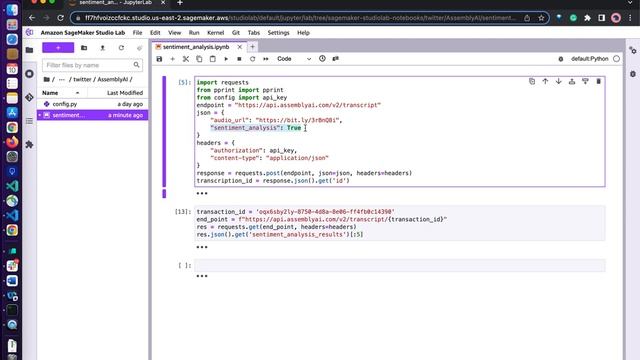
Task: Open the extension manager sidebar
Action: (29, 144)
